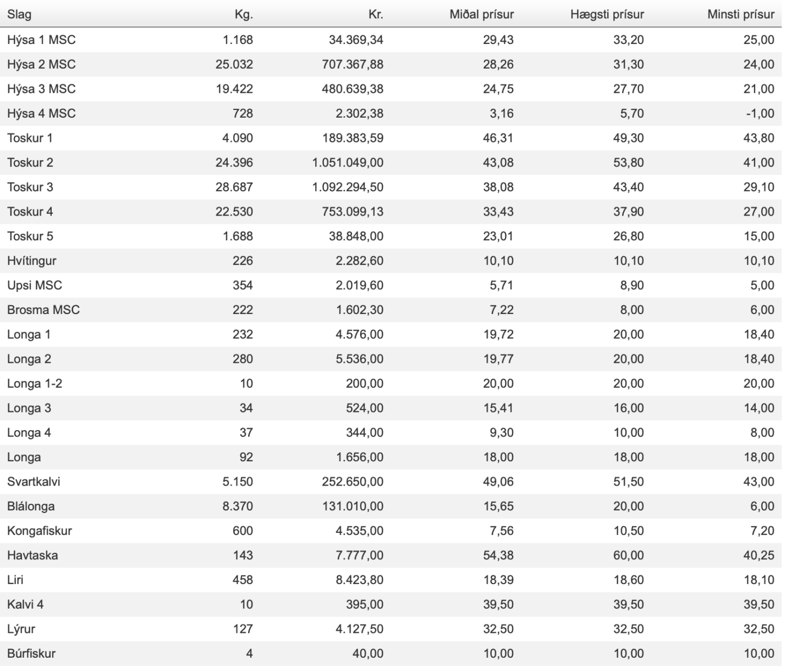
Task: Select the Kg. value 25.032
Action: pos(234,64)
